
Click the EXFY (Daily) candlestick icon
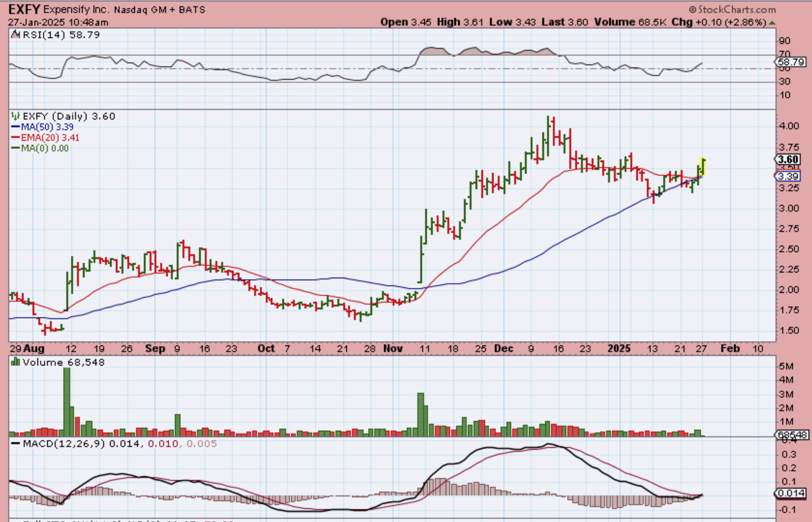click(x=15, y=116)
